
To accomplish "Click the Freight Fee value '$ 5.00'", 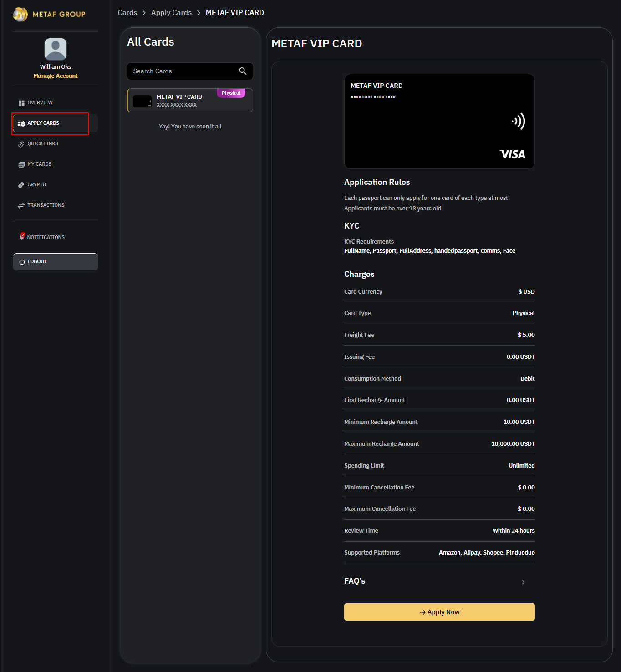I will coord(526,335).
